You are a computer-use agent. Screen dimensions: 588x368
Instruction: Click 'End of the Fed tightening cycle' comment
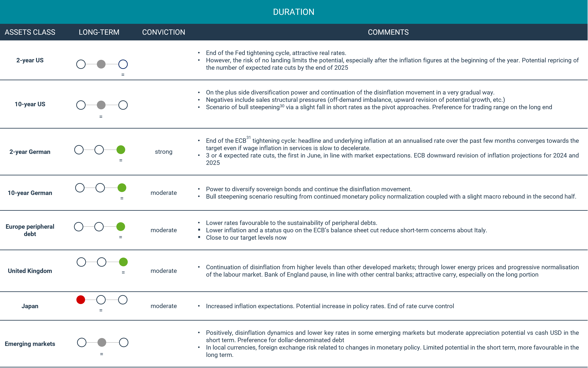276,53
